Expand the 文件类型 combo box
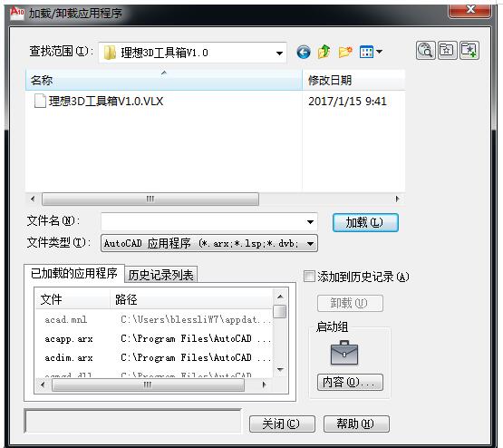The image size is (503, 448). pyautogui.click(x=209, y=244)
